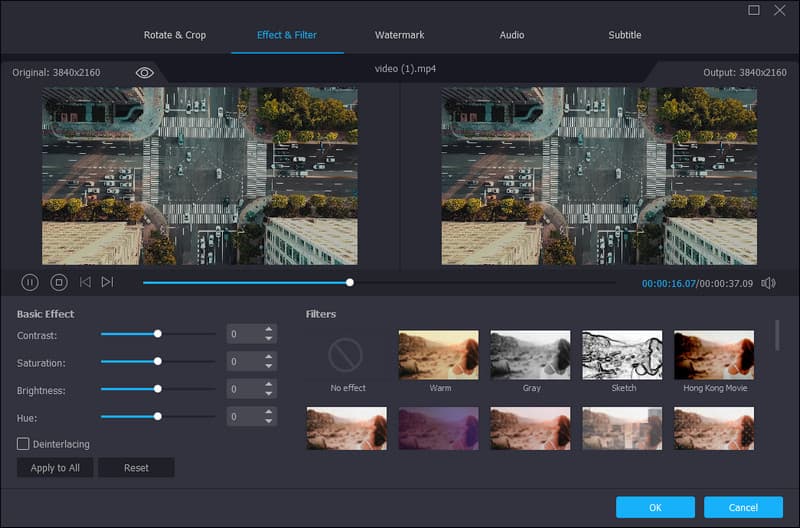800x528 pixels.
Task: Open the Rotate & Crop tab
Action: pyautogui.click(x=175, y=35)
